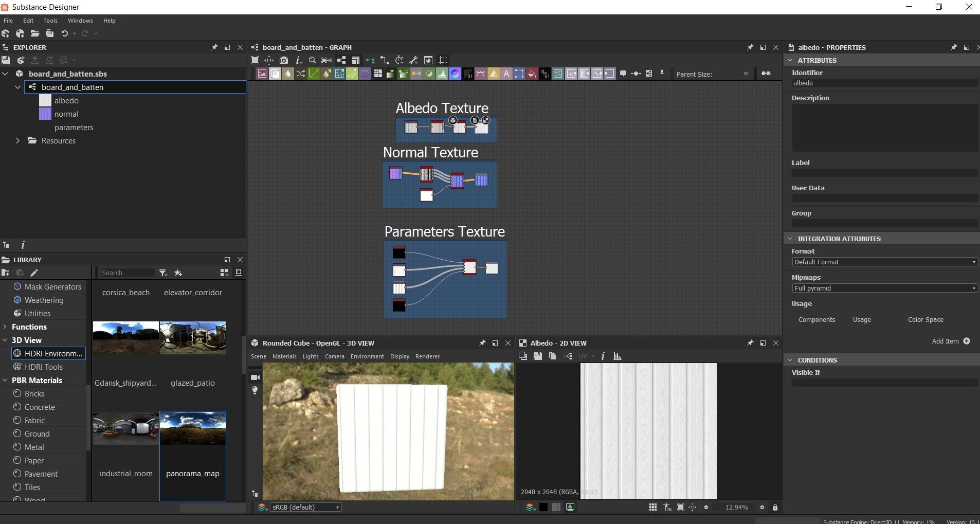Expand the Resources folder in Explorer
This screenshot has height=524, width=980.
(x=18, y=141)
